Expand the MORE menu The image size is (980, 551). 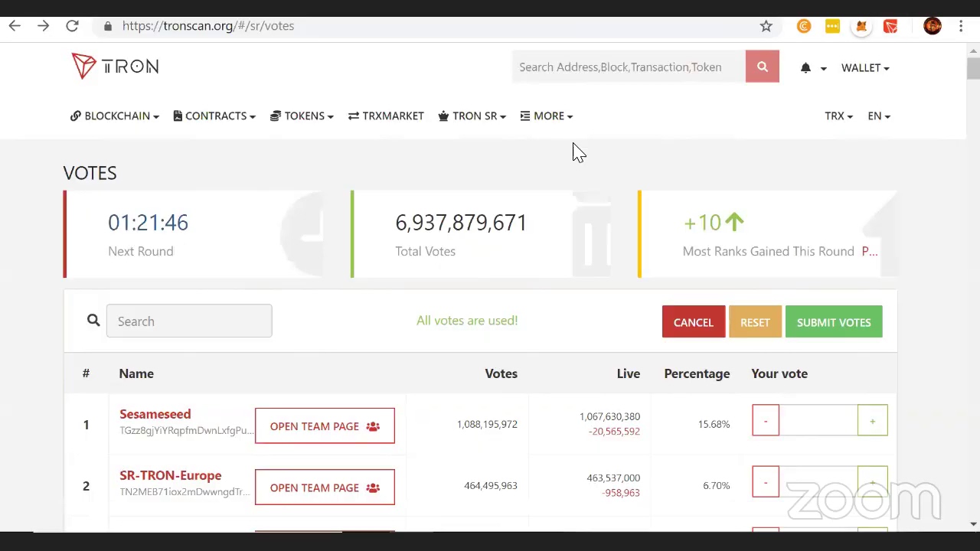[x=546, y=116]
